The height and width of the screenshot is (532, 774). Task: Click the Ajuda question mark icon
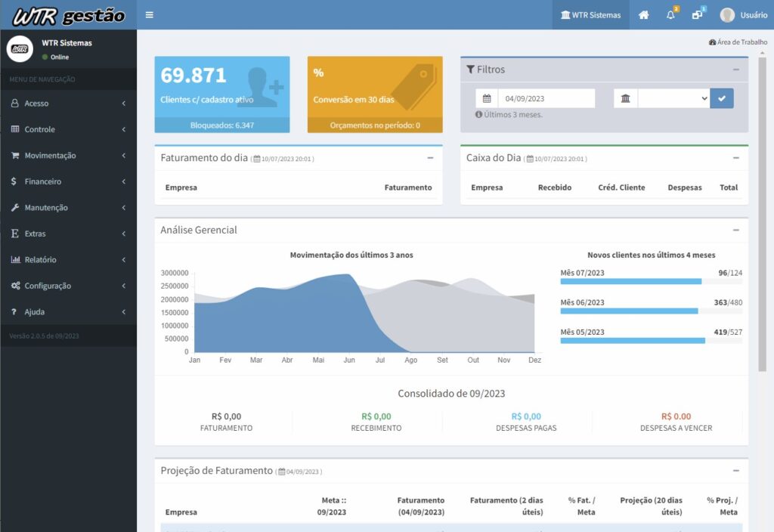tap(14, 312)
